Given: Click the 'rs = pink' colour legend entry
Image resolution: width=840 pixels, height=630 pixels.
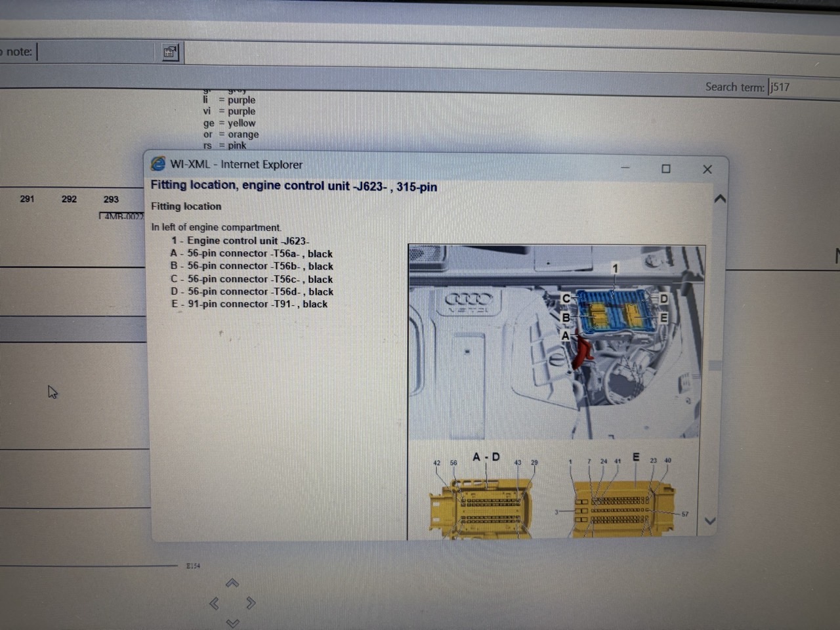Looking at the screenshot, I should 225,146.
